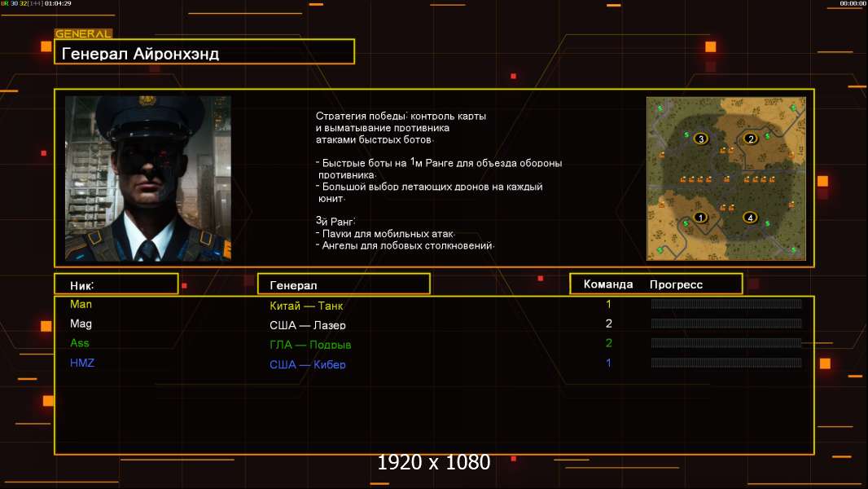Image resolution: width=868 pixels, height=489 pixels.
Task: Select start position 2 on the minimap
Action: tap(750, 139)
